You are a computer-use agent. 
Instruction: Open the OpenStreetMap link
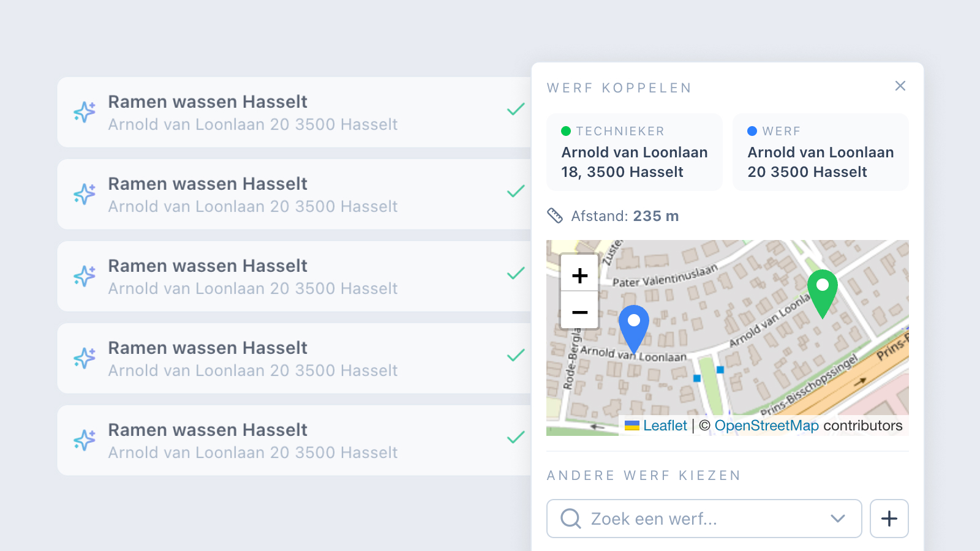pos(766,425)
